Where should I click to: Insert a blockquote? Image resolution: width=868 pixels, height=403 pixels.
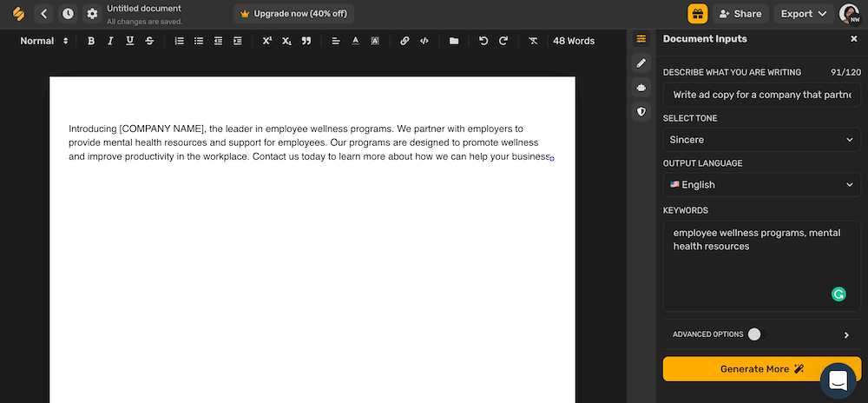[x=306, y=41]
